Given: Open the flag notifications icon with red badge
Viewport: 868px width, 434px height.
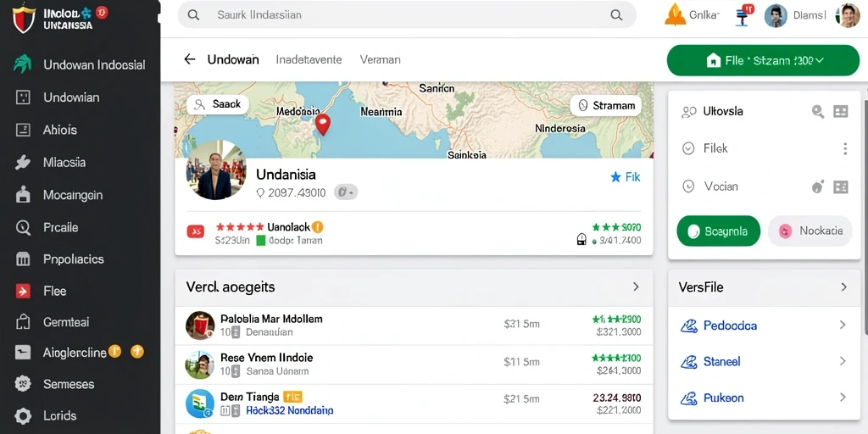Looking at the screenshot, I should pos(743,15).
